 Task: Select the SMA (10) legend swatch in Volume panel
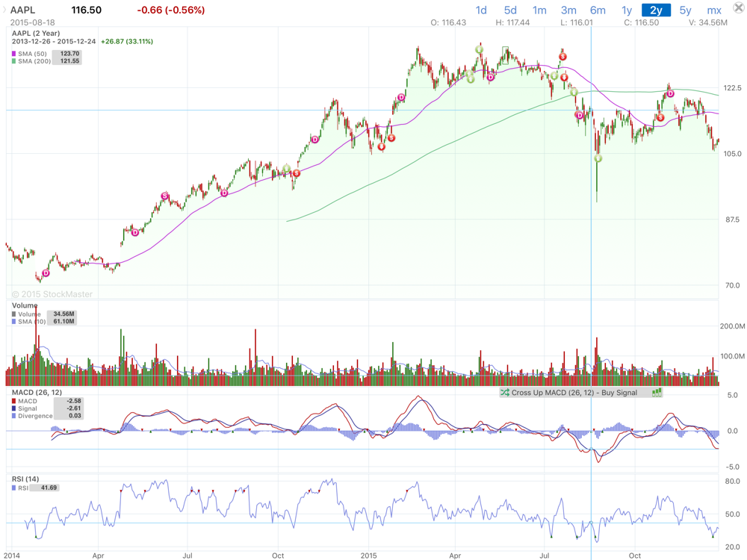pyautogui.click(x=13, y=322)
